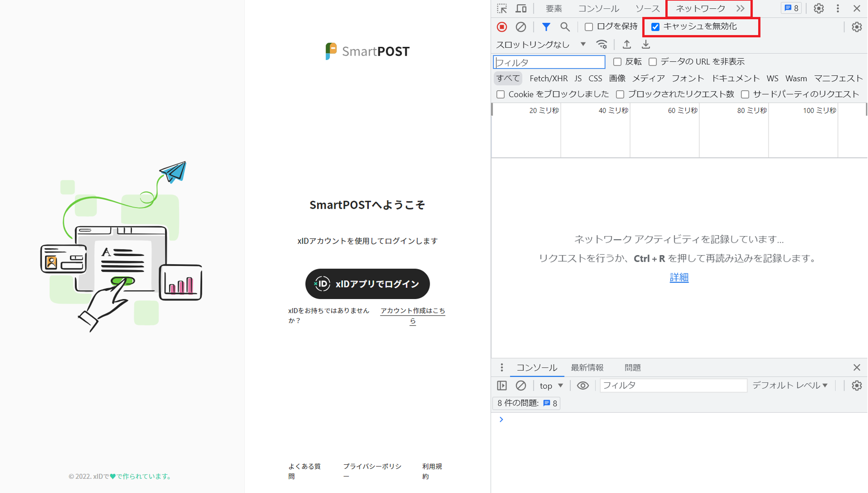Image resolution: width=868 pixels, height=493 pixels.
Task: Click xIDアプリでログイン button
Action: [x=367, y=284]
